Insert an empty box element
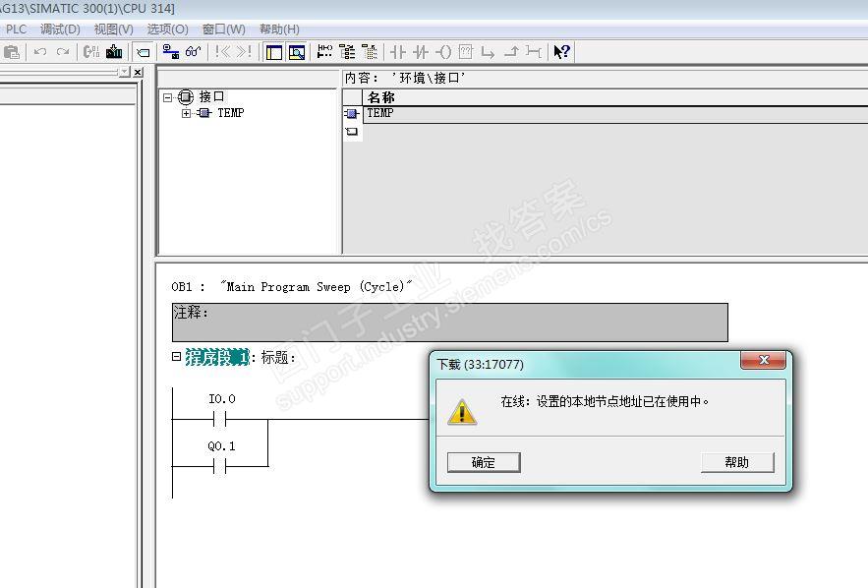Viewport: 868px width, 588px height. click(466, 52)
